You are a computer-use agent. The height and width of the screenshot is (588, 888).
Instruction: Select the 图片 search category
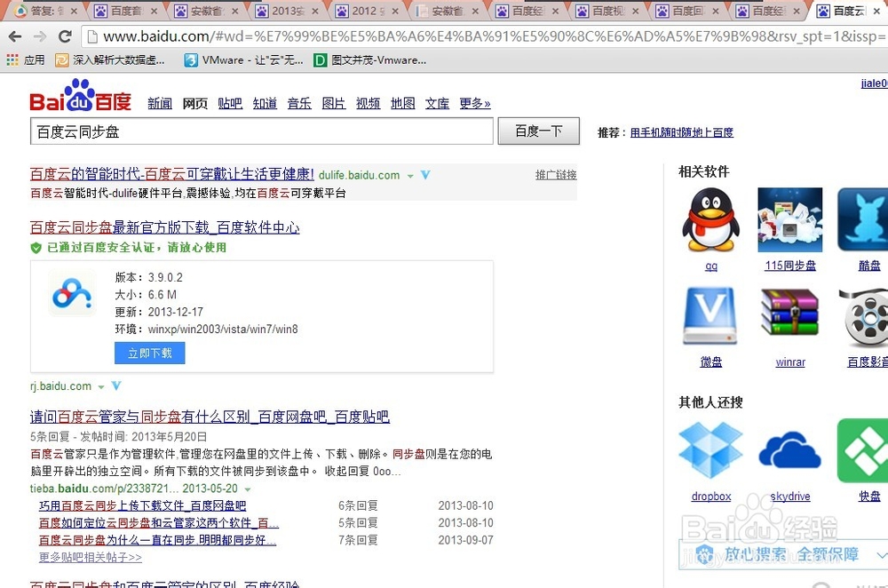334,103
